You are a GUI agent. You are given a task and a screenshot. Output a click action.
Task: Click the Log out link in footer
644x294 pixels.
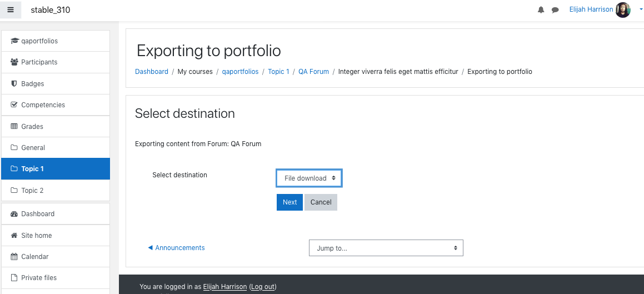263,287
